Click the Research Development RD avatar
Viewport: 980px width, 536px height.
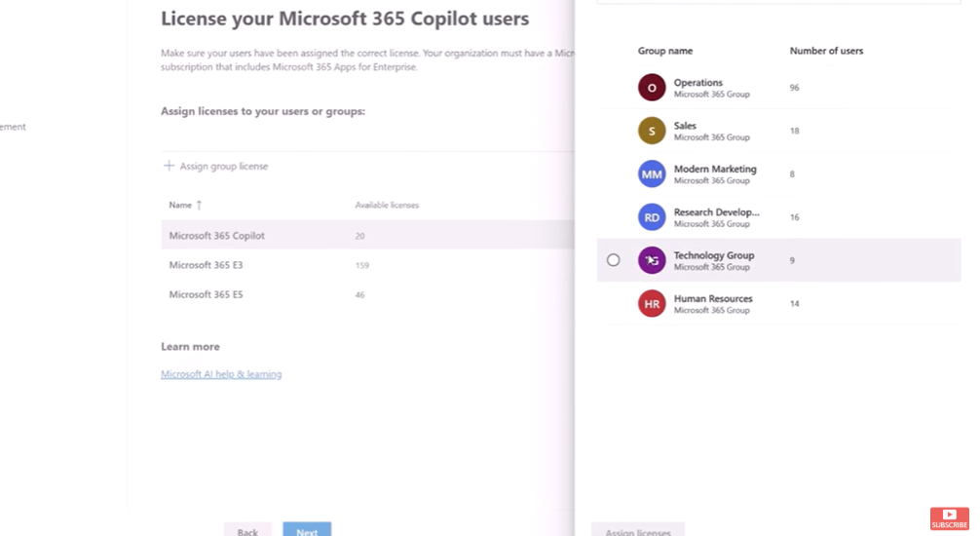coord(652,217)
